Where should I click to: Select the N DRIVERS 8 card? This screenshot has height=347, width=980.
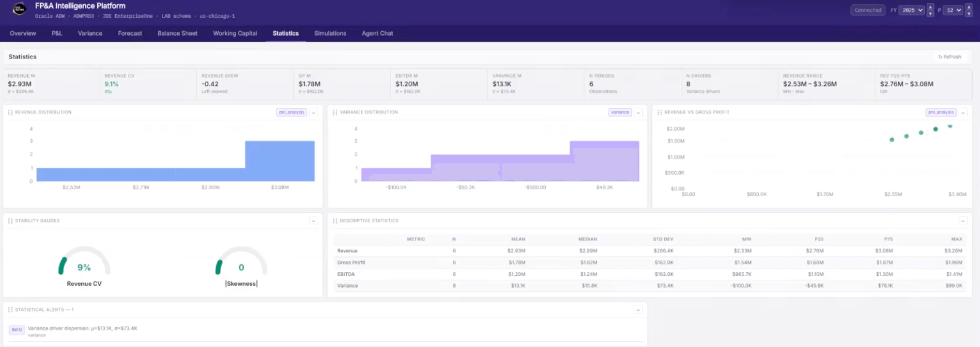tap(729, 84)
